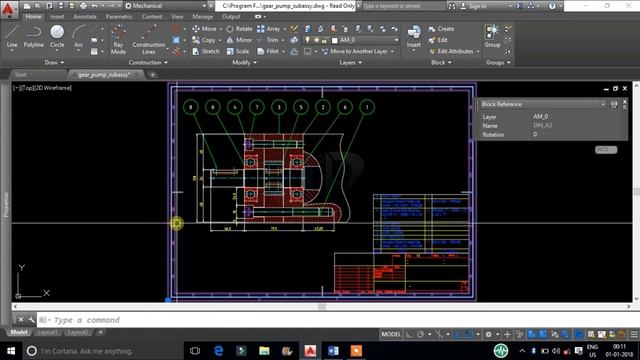Open the Manage ribbon tab

click(x=203, y=17)
